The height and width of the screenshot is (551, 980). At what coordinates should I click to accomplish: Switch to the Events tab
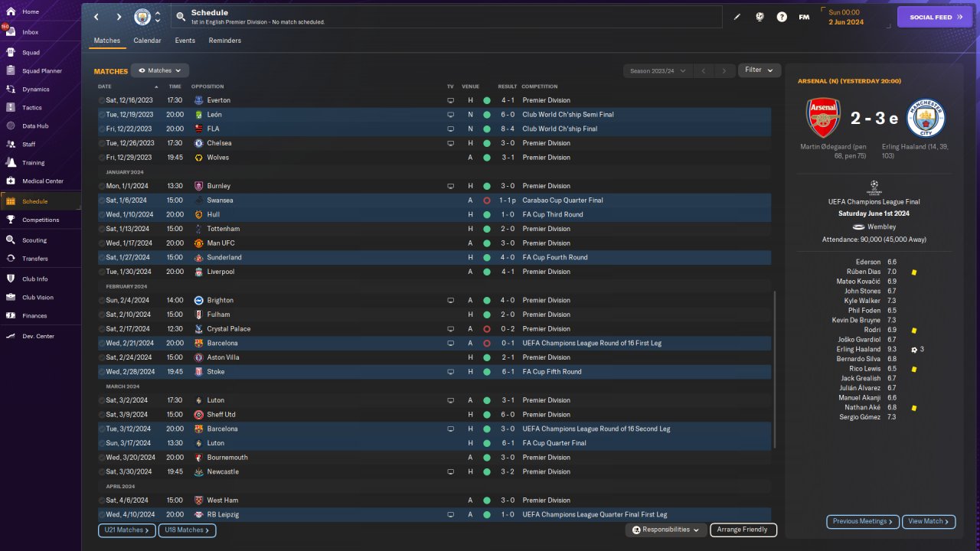coord(185,41)
